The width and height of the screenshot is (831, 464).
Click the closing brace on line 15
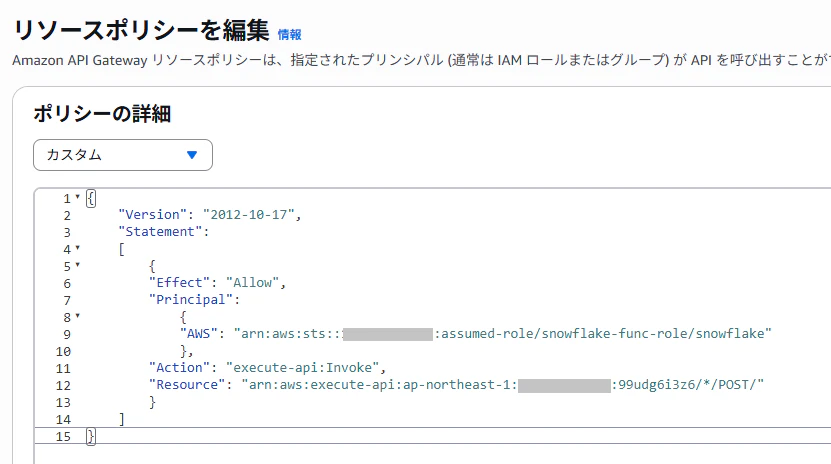(x=91, y=436)
